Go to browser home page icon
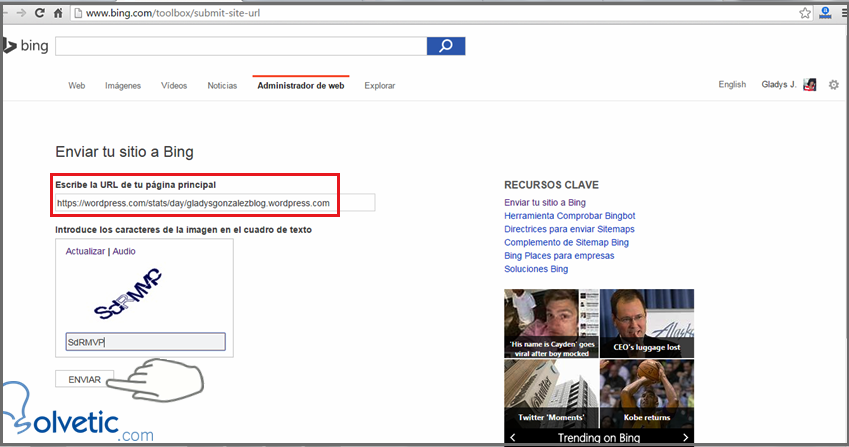 pos(58,13)
